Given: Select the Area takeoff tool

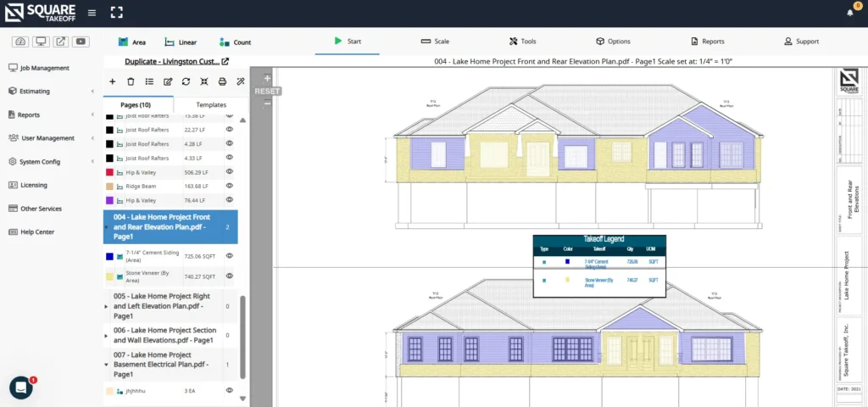Looking at the screenshot, I should tap(131, 42).
